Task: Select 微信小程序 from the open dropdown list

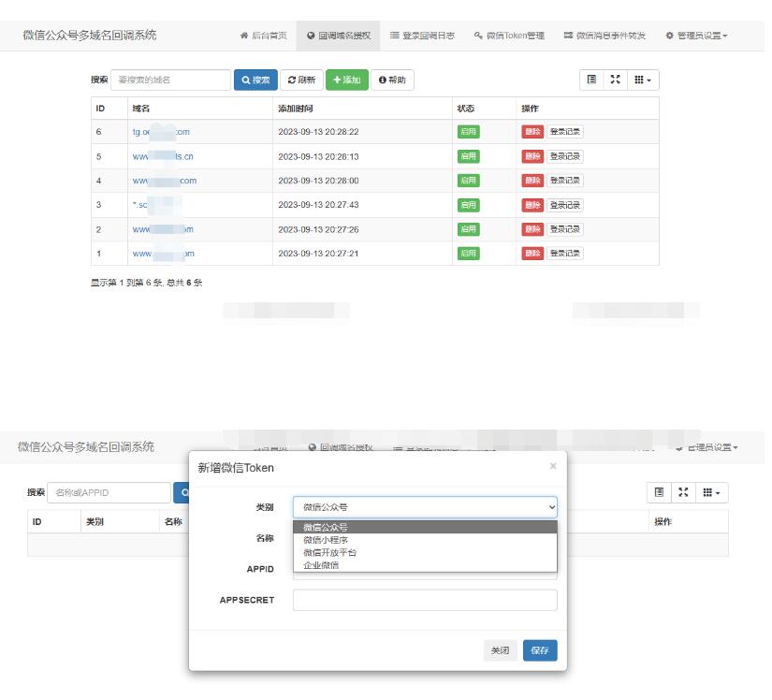Action: [326, 540]
